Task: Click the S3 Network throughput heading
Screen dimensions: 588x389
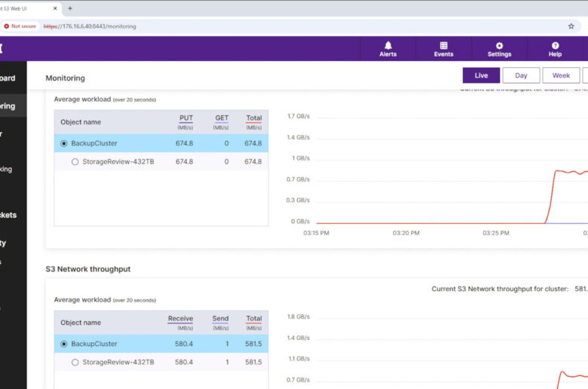Action: [x=88, y=269]
